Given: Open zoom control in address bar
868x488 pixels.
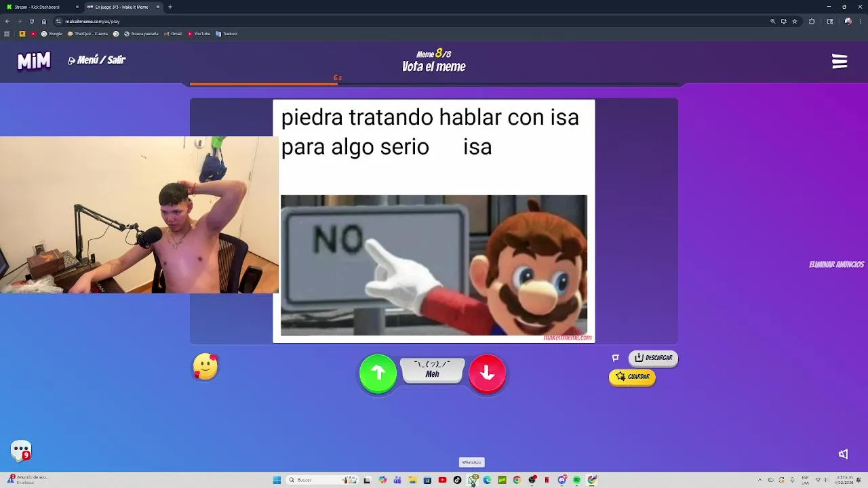Looking at the screenshot, I should pos(772,21).
